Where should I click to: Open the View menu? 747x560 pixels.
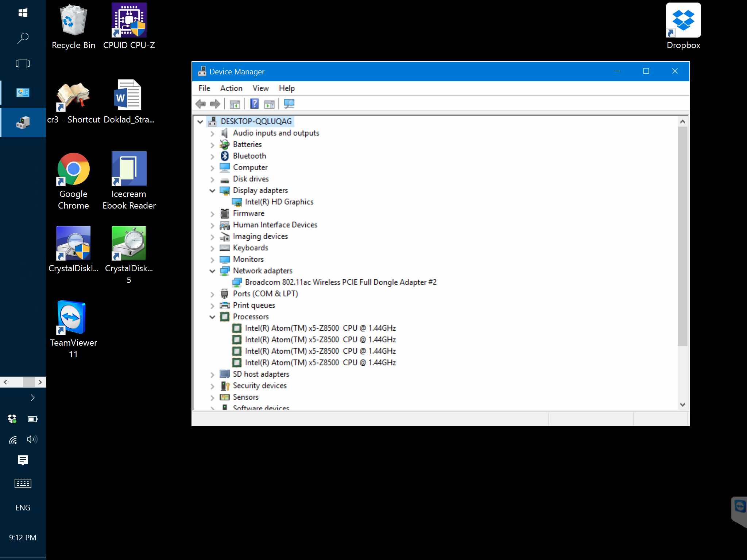[261, 88]
